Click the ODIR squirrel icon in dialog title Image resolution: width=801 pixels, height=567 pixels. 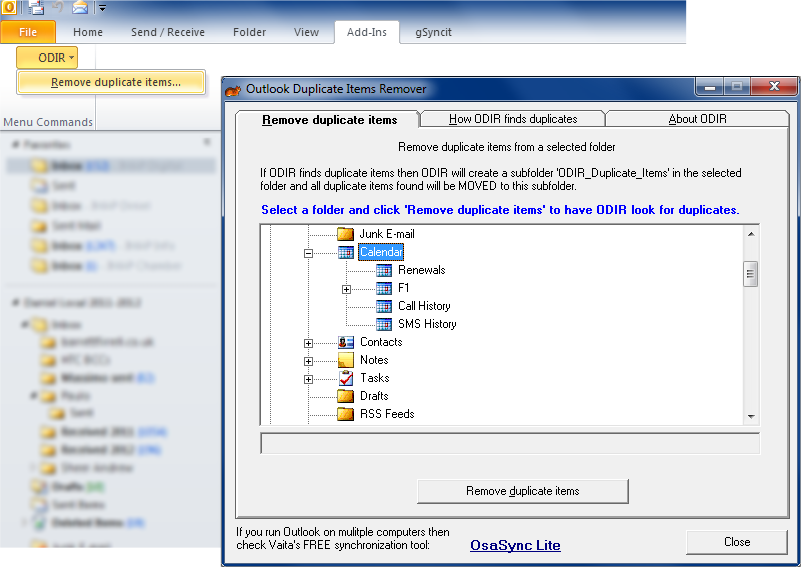(233, 90)
